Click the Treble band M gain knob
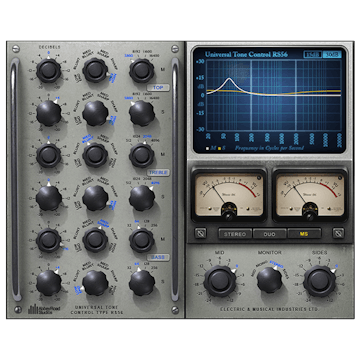The height and width of the screenshot is (360, 360). tap(49, 155)
